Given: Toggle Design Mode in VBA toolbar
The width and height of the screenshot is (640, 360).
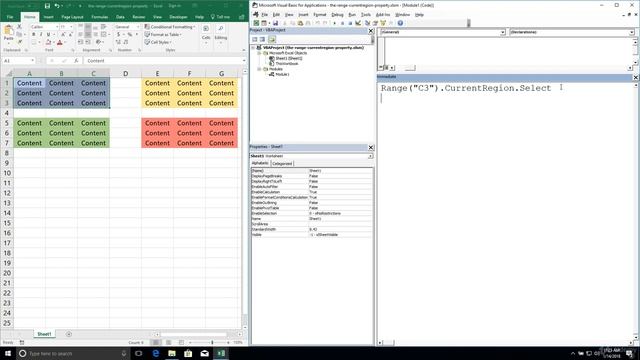Looking at the screenshot, I should (x=358, y=23).
